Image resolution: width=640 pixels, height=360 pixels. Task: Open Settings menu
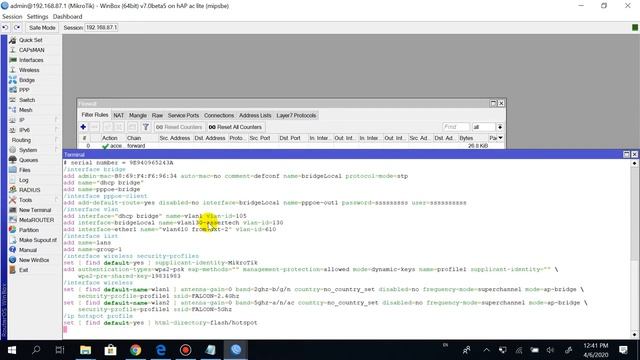[37, 17]
